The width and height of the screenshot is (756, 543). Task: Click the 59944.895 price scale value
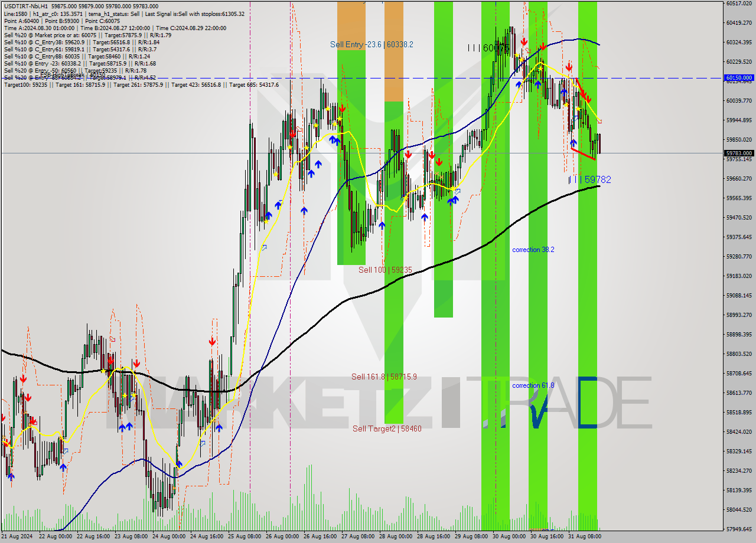[x=739, y=120]
